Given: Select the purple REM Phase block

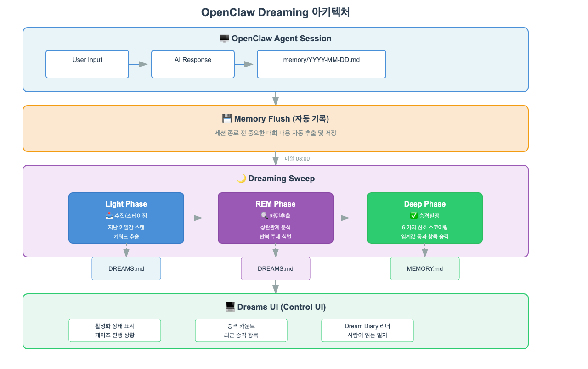Looking at the screenshot, I should [x=276, y=218].
